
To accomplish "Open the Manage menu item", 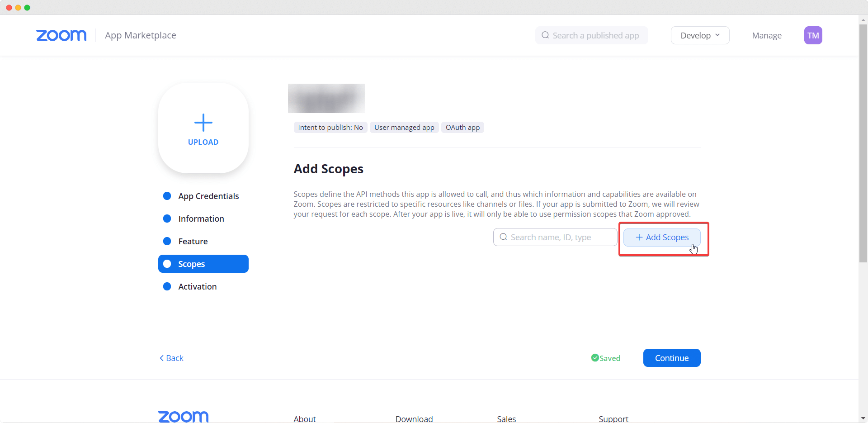I will tap(766, 35).
